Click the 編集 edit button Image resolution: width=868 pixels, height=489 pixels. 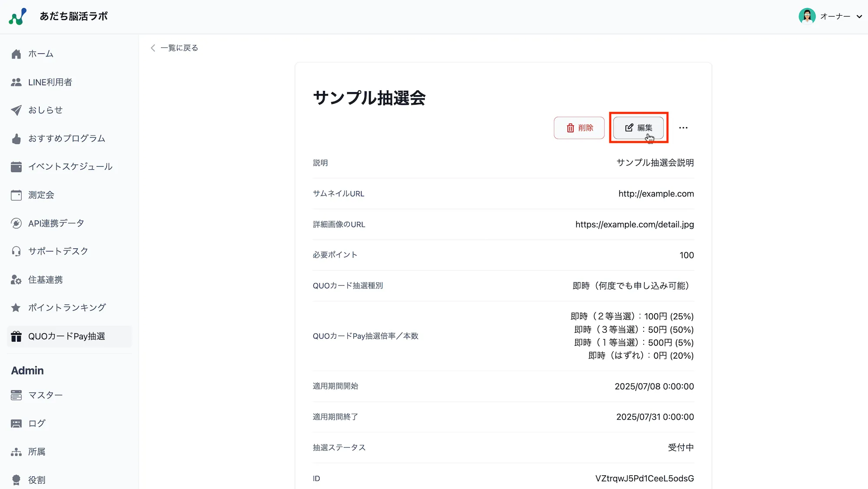(x=638, y=127)
